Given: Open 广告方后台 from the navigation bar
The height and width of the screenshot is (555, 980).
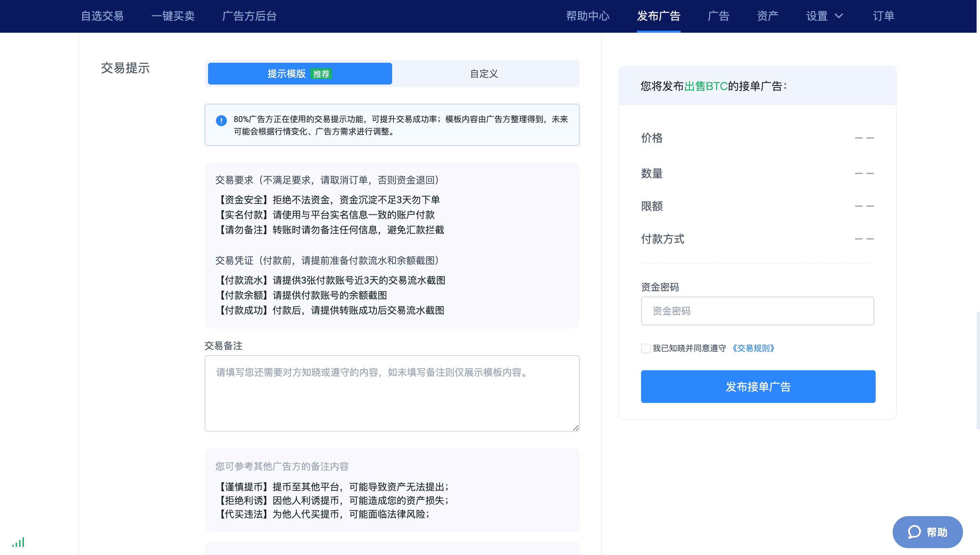Looking at the screenshot, I should click(249, 16).
